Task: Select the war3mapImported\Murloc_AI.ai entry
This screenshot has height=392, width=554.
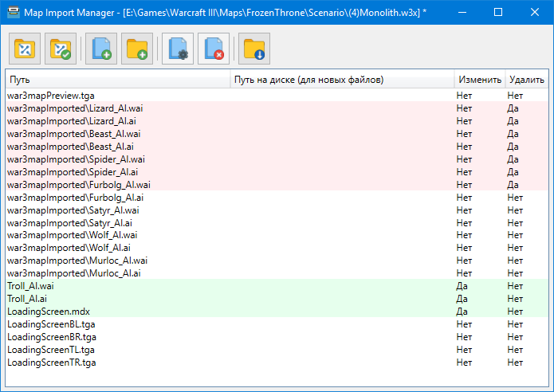Action: point(277,273)
